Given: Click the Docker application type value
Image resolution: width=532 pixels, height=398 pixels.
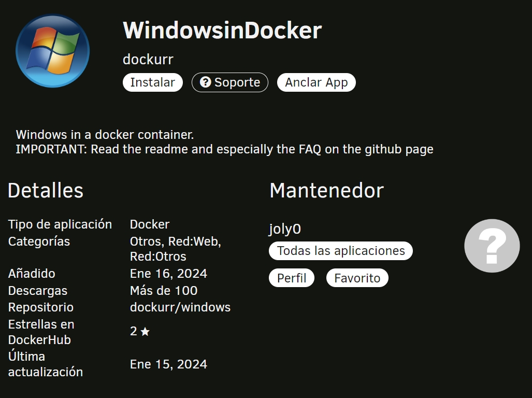Looking at the screenshot, I should pos(150,224).
